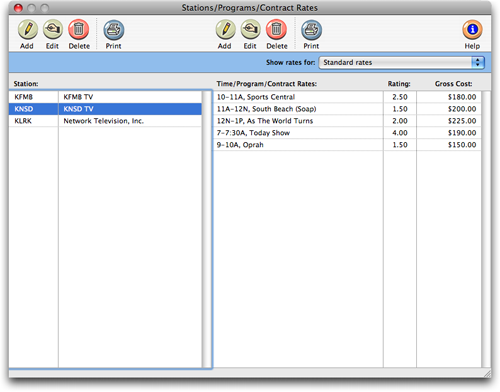Select Network Television, Inc. station name
The width and height of the screenshot is (500, 392).
coord(104,121)
